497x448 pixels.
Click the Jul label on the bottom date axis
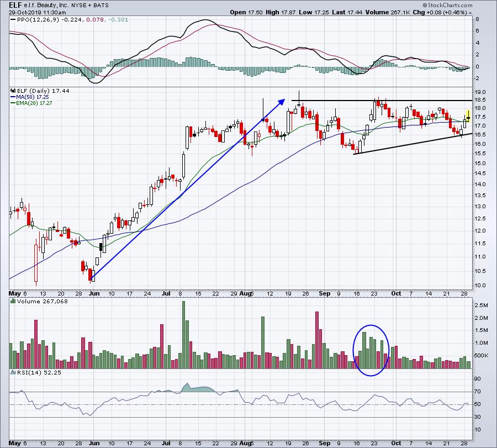[x=166, y=443]
